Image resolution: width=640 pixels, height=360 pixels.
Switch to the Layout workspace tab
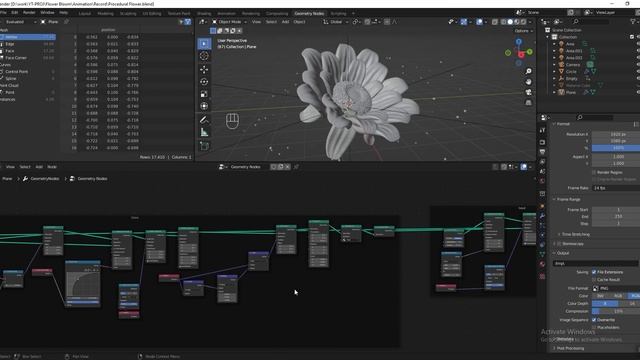click(x=84, y=13)
